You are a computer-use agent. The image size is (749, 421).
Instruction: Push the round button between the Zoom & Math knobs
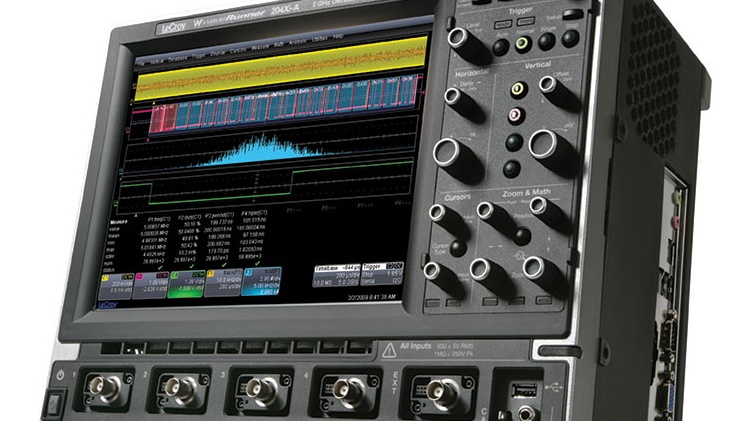(x=522, y=236)
